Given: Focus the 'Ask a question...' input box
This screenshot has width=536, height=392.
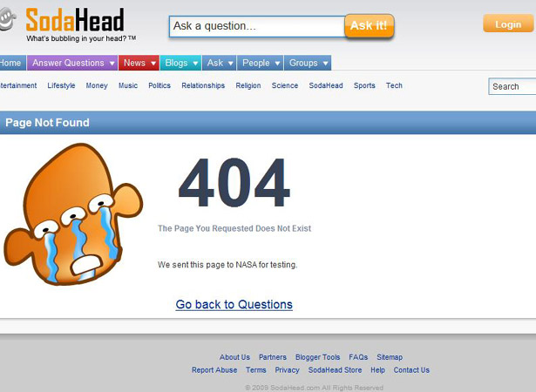Looking at the screenshot, I should (257, 26).
